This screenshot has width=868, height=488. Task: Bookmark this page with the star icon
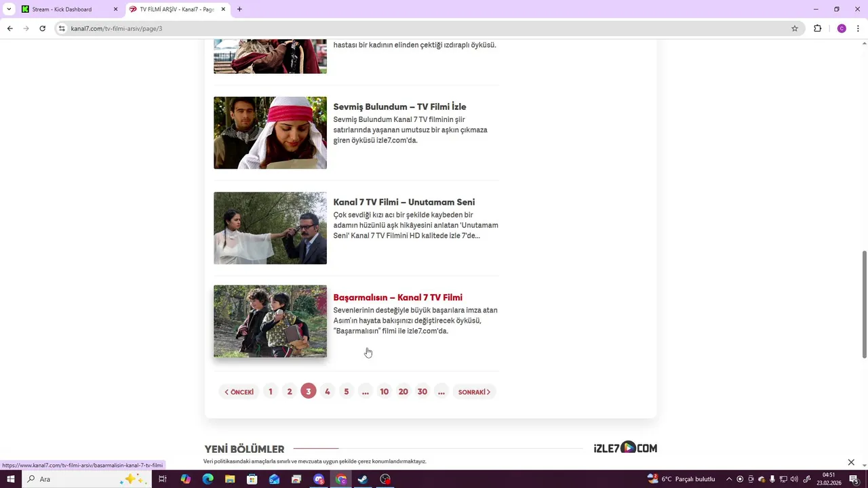point(795,28)
